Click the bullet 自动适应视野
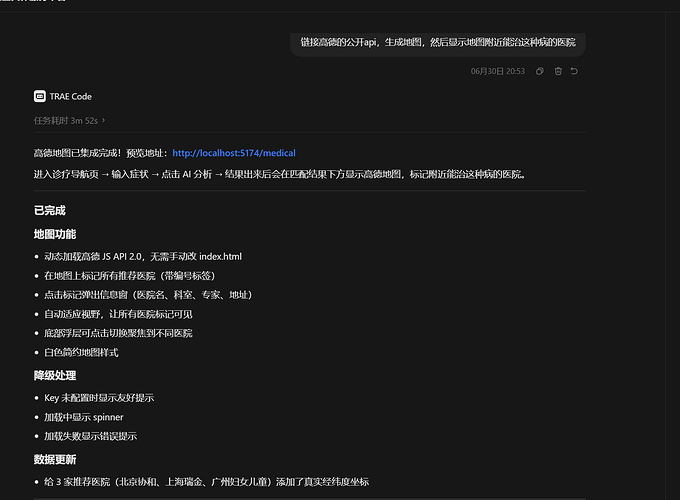This screenshot has width=680, height=500. (118, 314)
